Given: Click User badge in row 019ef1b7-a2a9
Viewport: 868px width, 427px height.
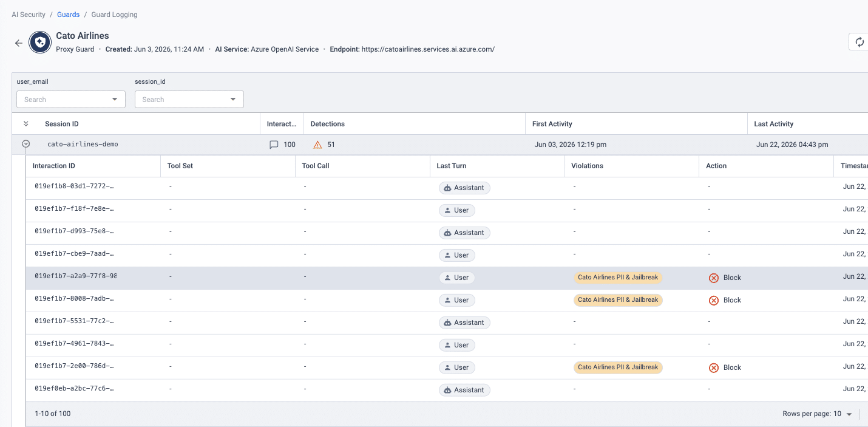Looking at the screenshot, I should 456,278.
